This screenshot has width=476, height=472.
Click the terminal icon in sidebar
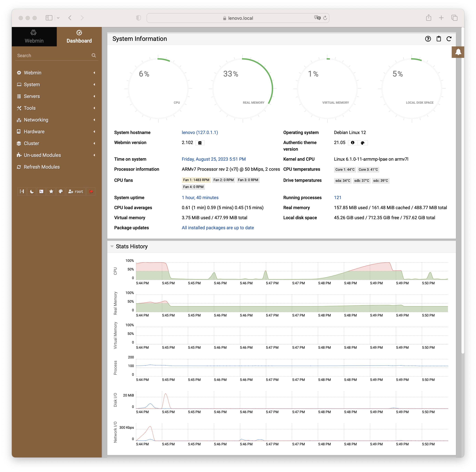tap(41, 192)
